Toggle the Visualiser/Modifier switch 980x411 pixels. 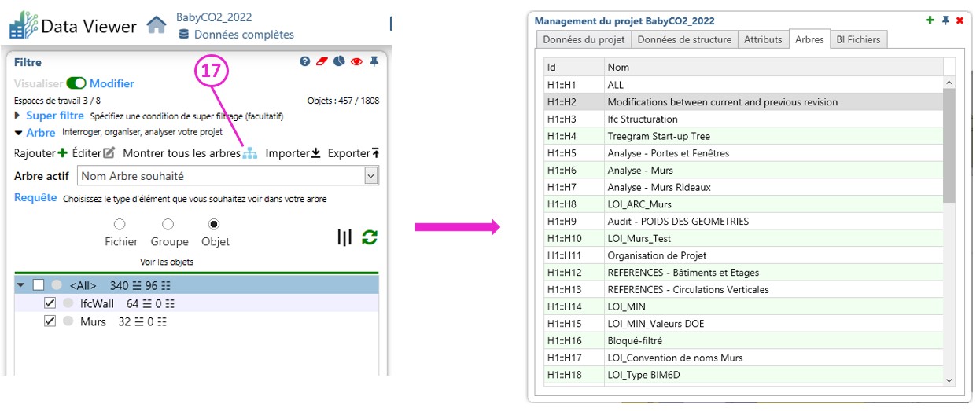tap(76, 83)
